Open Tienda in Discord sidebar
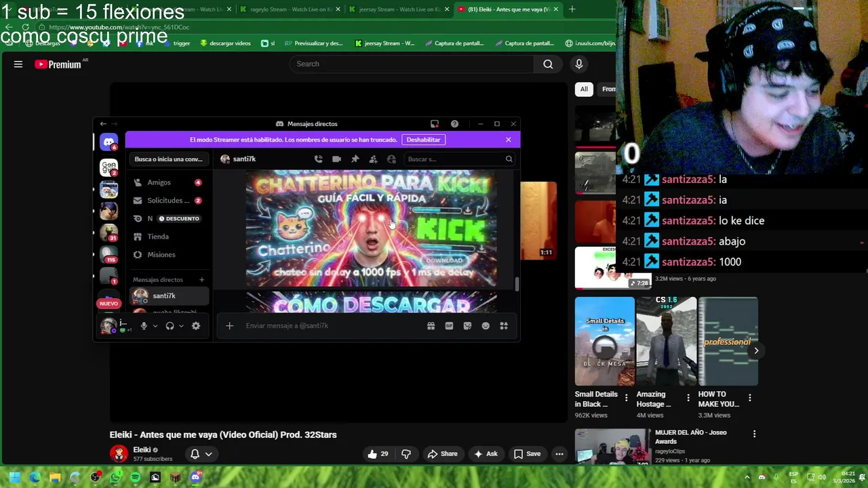Screen dimensions: 868x488 pyautogui.click(x=168, y=237)
